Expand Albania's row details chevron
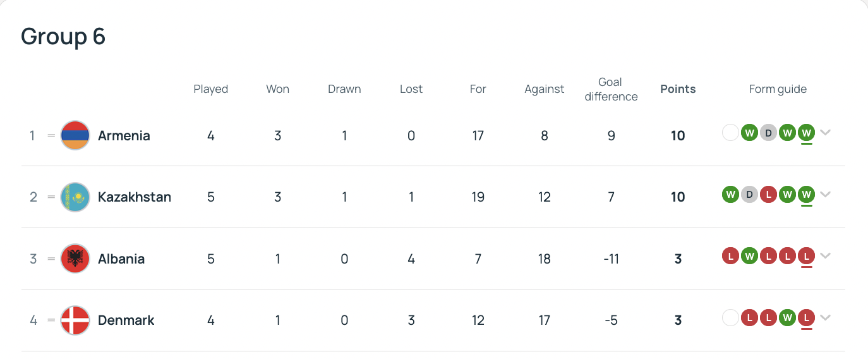This screenshot has height=359, width=868. 825,256
